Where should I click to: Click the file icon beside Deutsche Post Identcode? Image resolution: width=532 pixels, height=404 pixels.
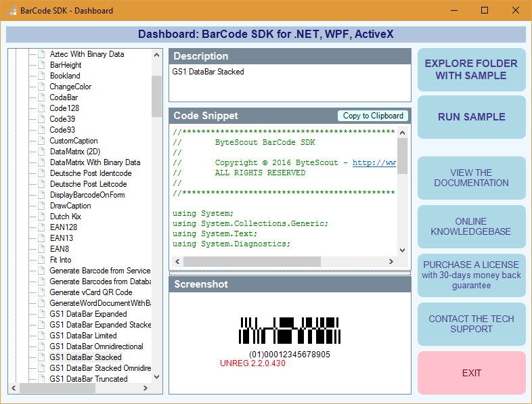coord(41,173)
